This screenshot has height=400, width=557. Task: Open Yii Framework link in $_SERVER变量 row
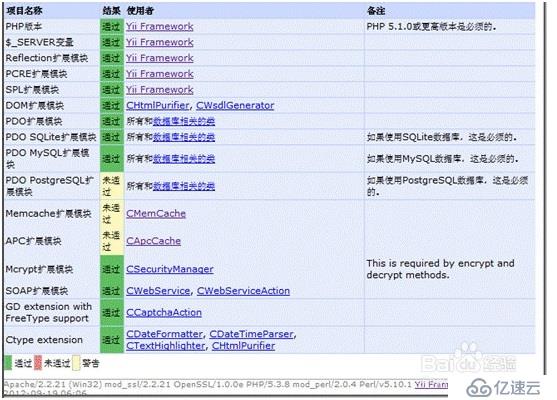click(x=159, y=42)
